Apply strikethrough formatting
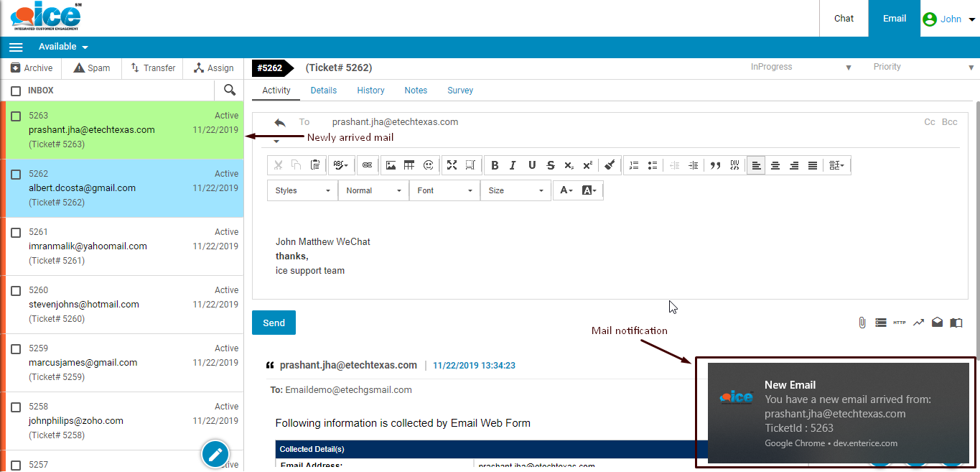 [x=551, y=165]
